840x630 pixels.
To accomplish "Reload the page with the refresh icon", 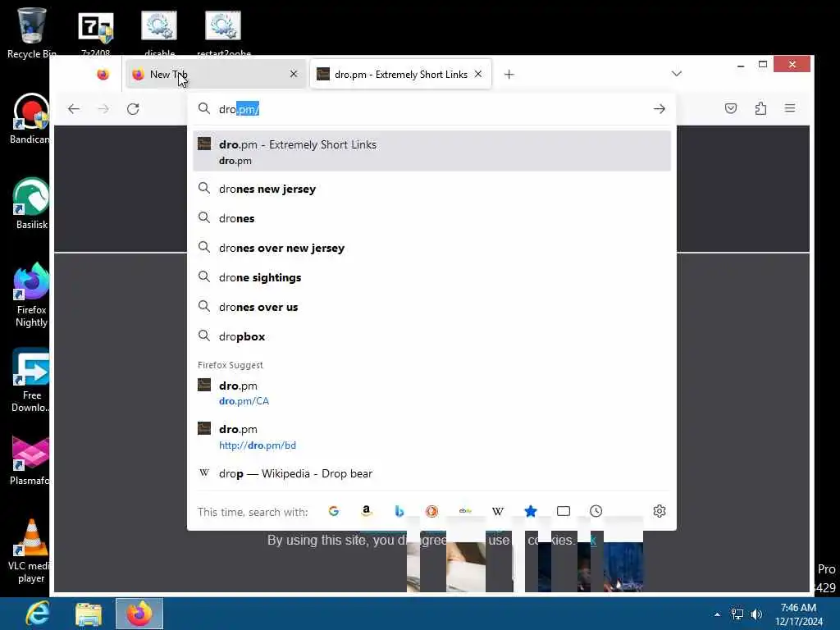I will click(x=133, y=109).
